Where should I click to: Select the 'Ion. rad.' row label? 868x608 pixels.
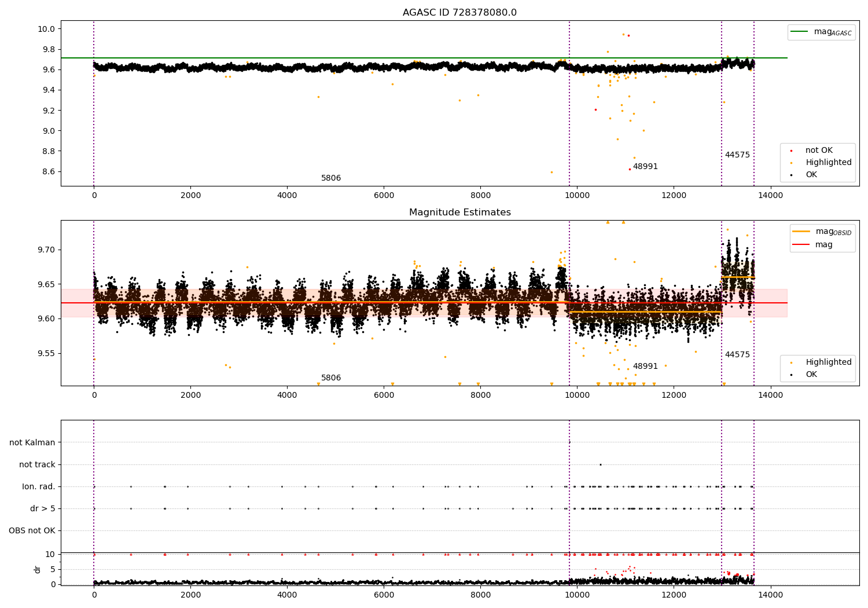coord(39,487)
